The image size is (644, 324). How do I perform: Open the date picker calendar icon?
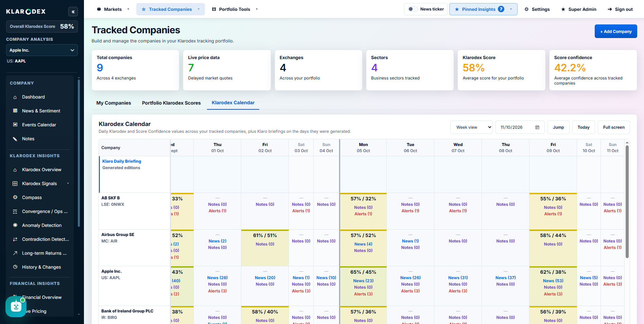point(537,127)
